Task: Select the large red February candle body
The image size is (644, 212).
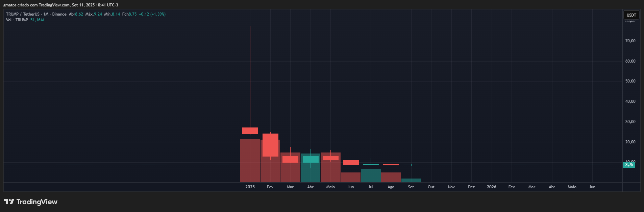Action: coord(270,145)
